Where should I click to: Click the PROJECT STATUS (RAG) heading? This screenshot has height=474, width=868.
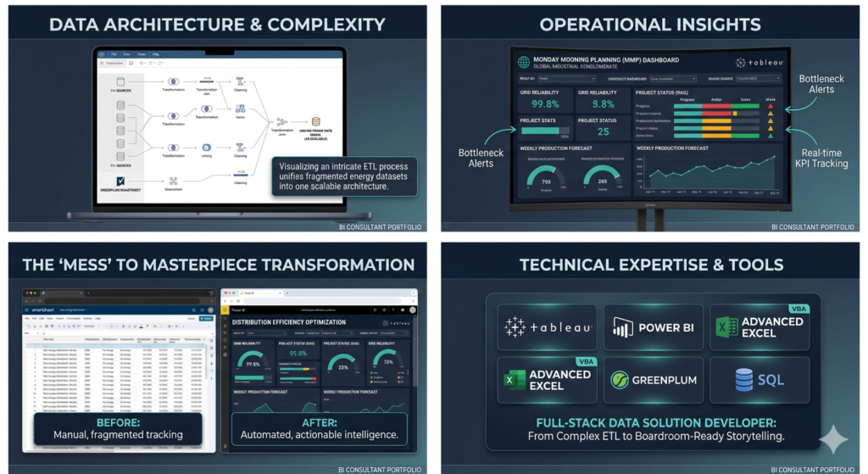pos(661,93)
